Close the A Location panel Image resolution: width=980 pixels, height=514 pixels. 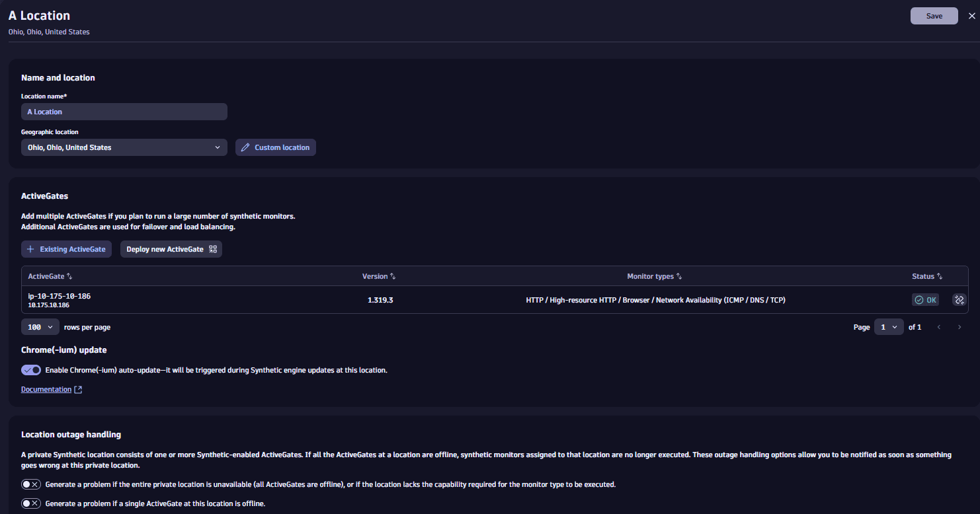pos(971,16)
